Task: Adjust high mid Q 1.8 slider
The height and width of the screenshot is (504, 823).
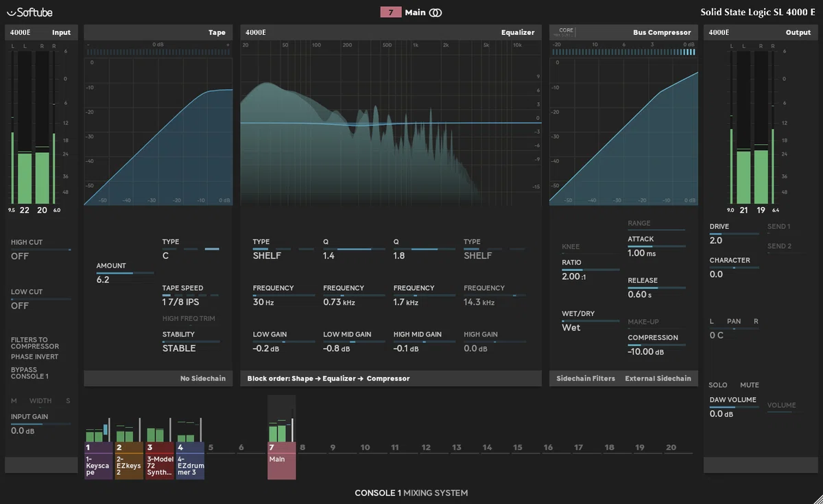Action: [423, 249]
